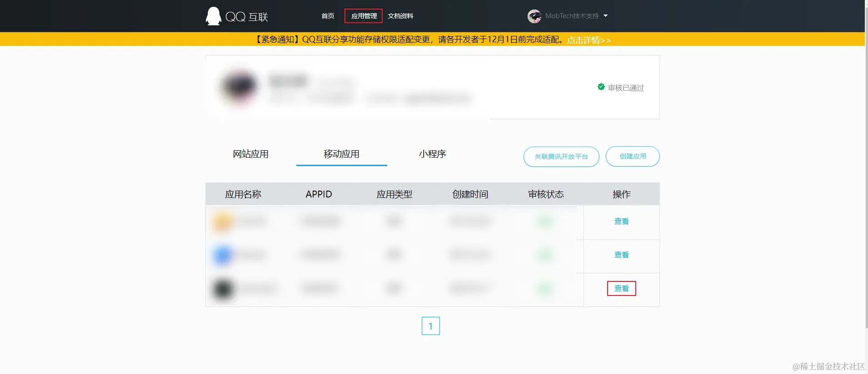
Task: Select page 1 in pagination
Action: [x=430, y=326]
